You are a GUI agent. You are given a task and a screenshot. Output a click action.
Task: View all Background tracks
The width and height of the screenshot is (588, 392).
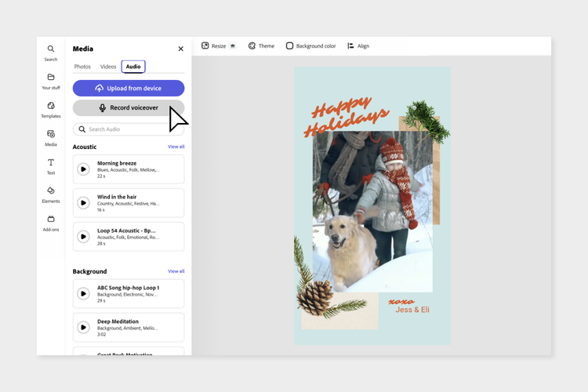click(176, 271)
